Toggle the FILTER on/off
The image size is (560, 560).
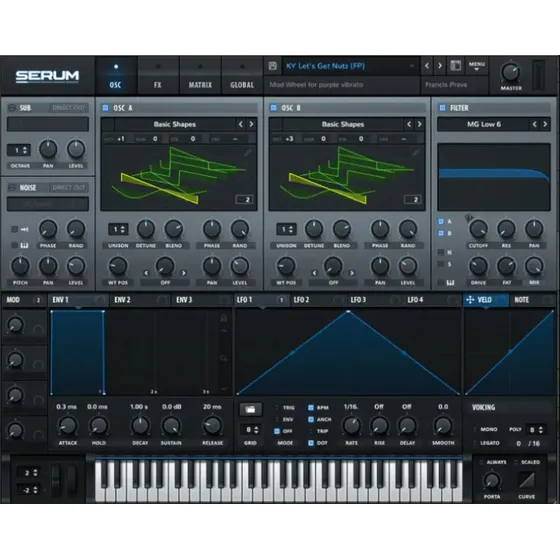pyautogui.click(x=442, y=108)
